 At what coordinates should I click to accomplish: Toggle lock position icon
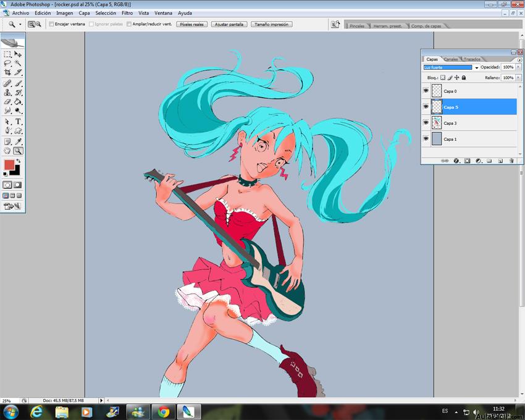click(456, 77)
